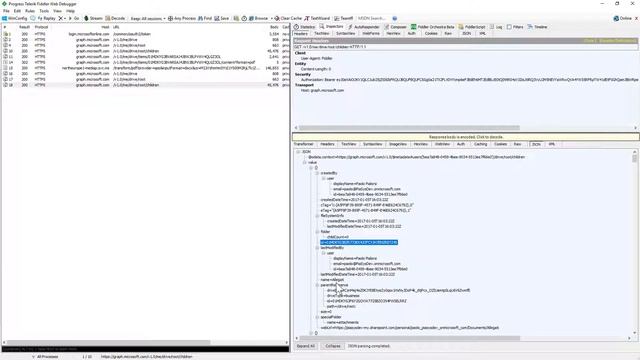The width and height of the screenshot is (640, 360).
Task: Click the timer icon in toolbar
Action: [x=244, y=18]
